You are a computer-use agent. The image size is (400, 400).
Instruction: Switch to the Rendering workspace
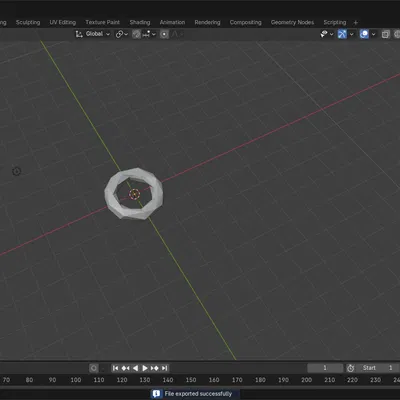pos(207,22)
